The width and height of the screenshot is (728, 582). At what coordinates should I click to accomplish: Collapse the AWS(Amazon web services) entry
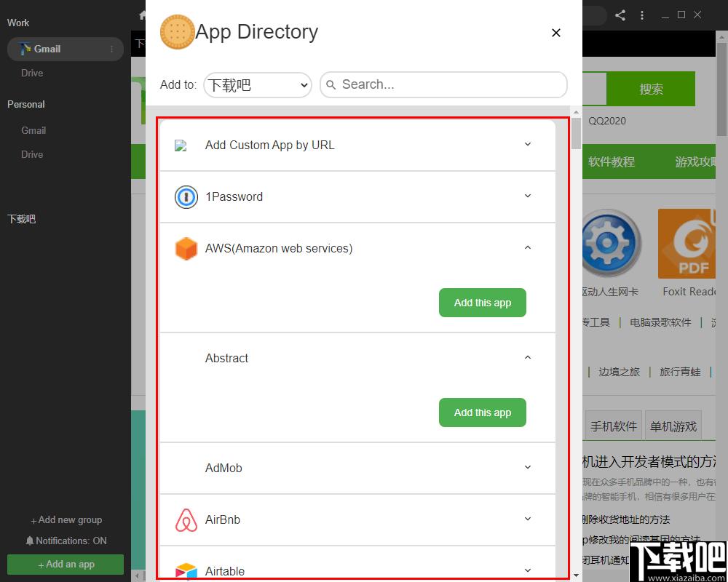click(x=527, y=248)
